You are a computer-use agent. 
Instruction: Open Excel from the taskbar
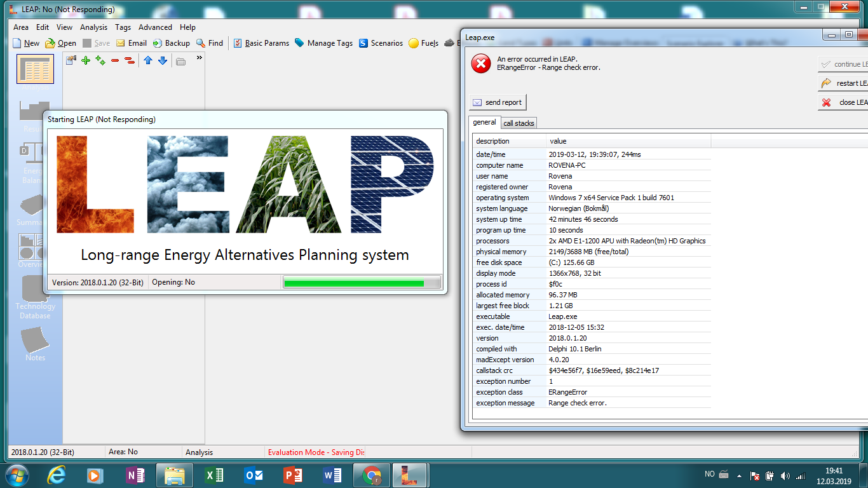214,475
